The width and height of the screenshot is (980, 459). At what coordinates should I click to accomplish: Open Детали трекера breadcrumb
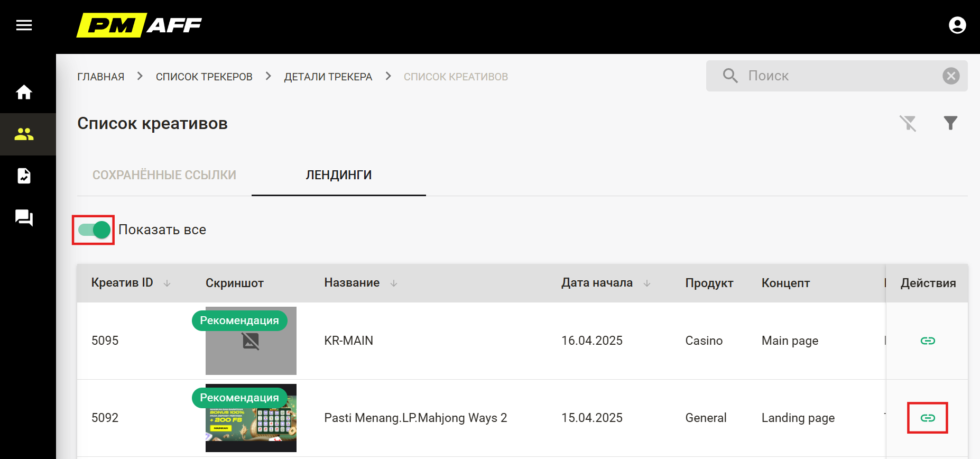[328, 77]
